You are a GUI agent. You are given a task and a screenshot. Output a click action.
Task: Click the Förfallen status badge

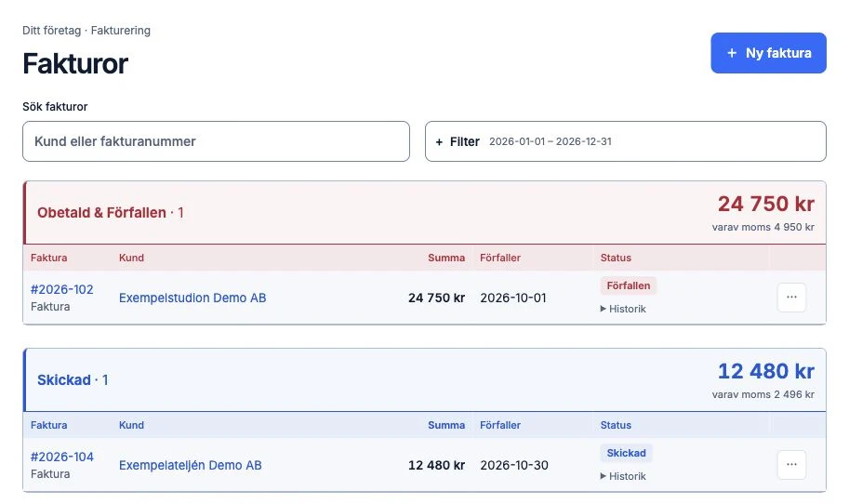[628, 285]
